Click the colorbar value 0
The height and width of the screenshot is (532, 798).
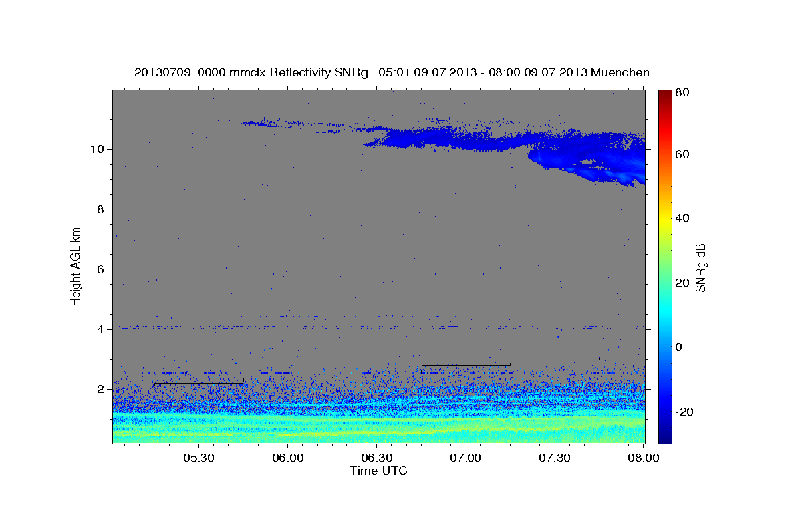[679, 347]
